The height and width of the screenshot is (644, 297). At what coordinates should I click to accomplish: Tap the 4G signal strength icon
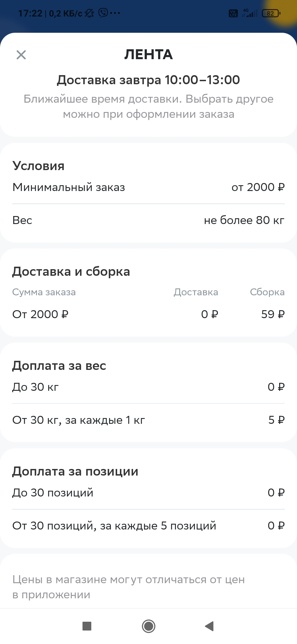[250, 13]
